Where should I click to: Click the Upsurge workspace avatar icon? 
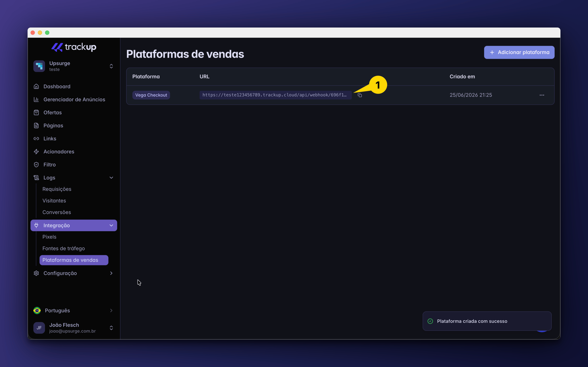(39, 66)
